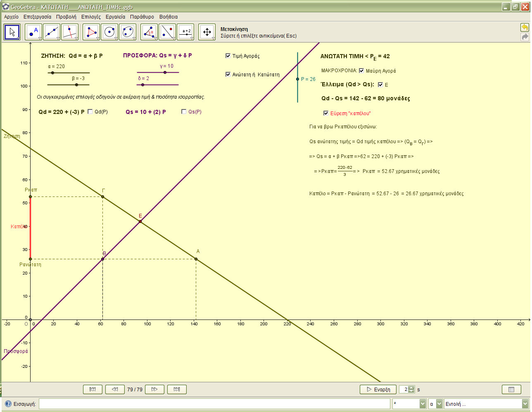Viewport: 532px width, 412px height.
Task: Select the New Point tool
Action: (x=33, y=32)
